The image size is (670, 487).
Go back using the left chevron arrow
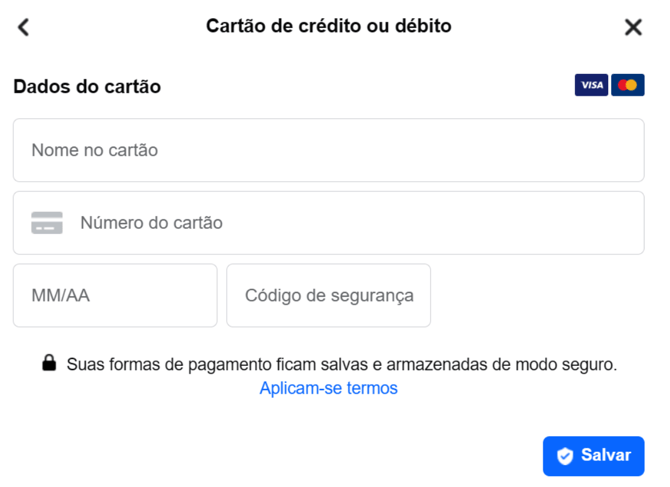(24, 27)
